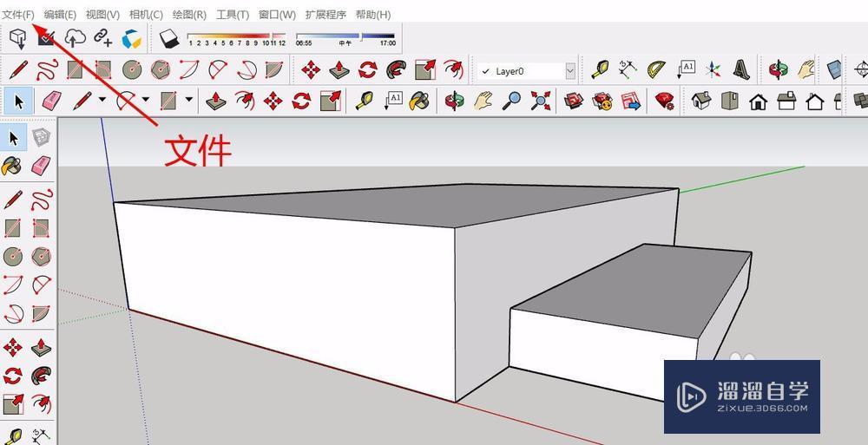Select the Move tool in the side palette
The height and width of the screenshot is (445, 868).
(x=12, y=348)
